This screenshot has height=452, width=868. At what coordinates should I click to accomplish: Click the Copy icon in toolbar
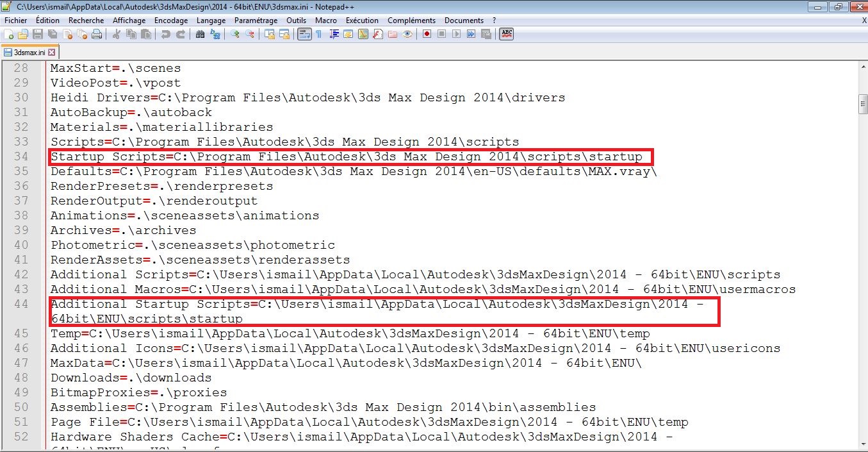pyautogui.click(x=131, y=34)
